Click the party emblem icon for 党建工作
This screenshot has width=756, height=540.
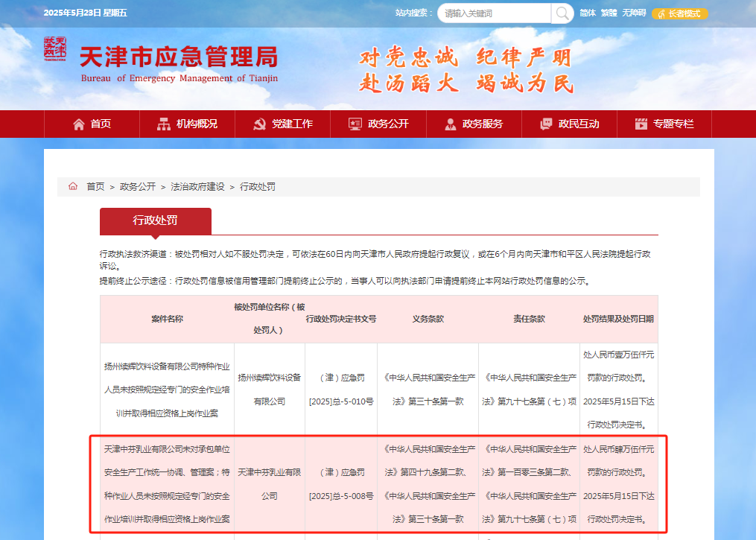pyautogui.click(x=259, y=124)
